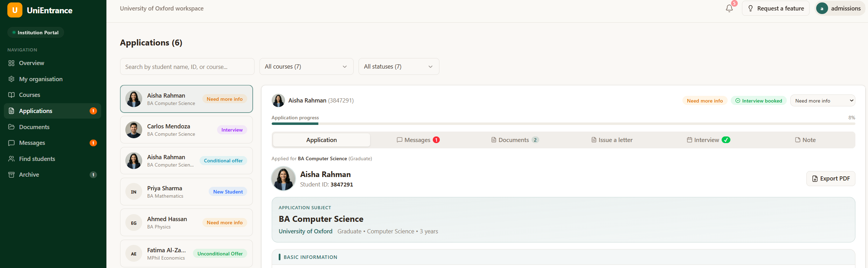Click the My organisation gear icon
The height and width of the screenshot is (268, 868).
[x=12, y=79]
